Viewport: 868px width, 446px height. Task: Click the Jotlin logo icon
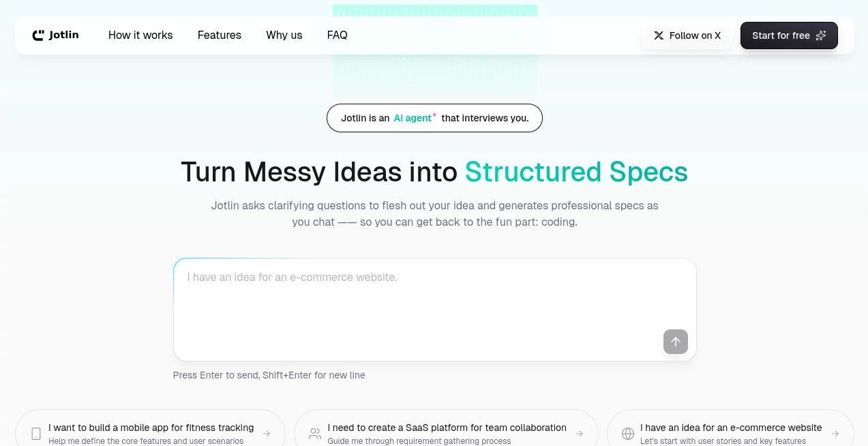tap(38, 35)
